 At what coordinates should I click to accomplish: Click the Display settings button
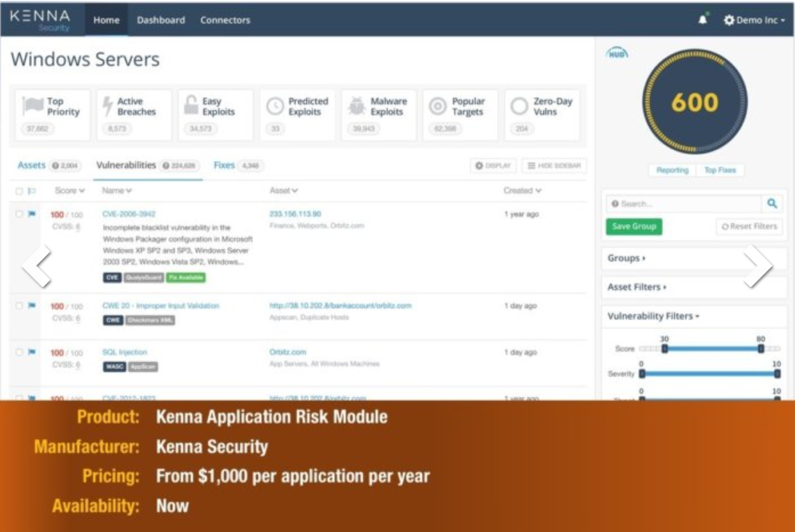click(x=494, y=165)
